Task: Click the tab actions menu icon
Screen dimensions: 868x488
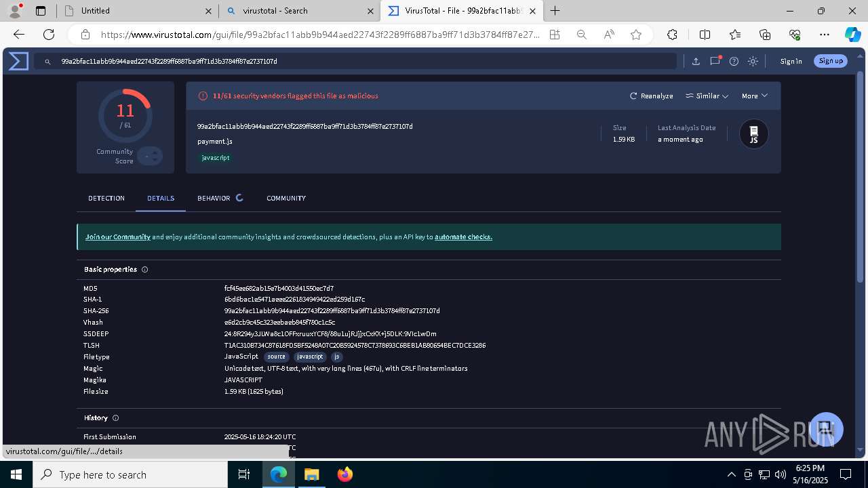Action: pos(41,11)
